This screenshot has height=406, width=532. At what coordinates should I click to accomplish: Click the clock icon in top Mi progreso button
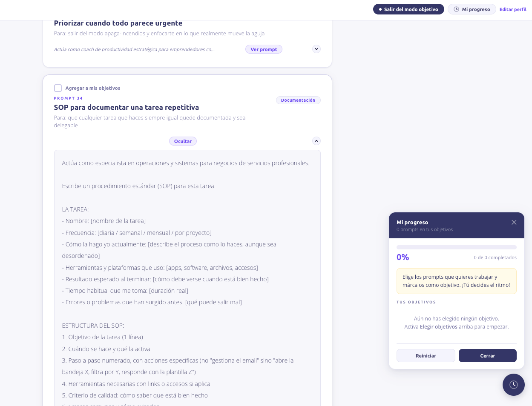[456, 9]
